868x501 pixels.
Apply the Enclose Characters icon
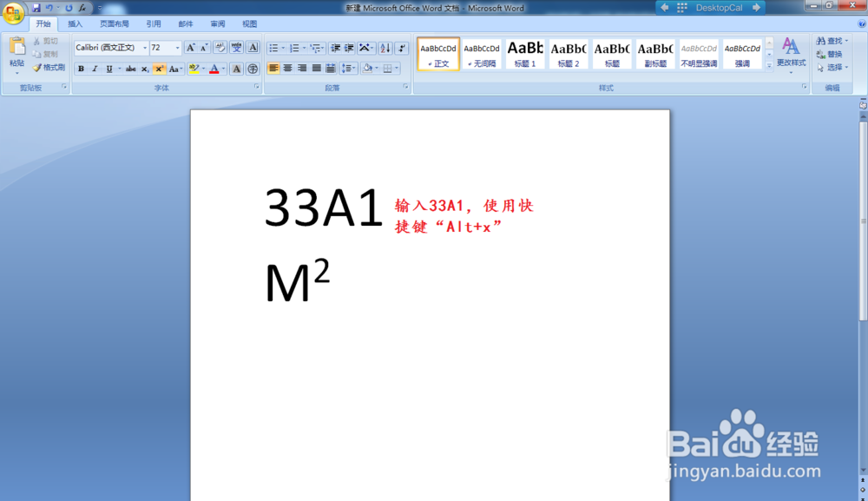(253, 68)
